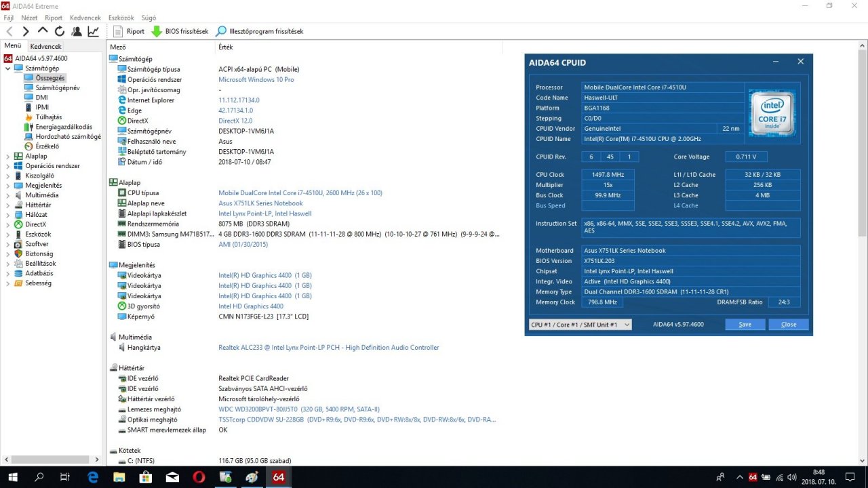Open Intel Lynx Point-LP, Intel Haswell link in list
Image resolution: width=868 pixels, height=488 pixels.
click(x=265, y=213)
